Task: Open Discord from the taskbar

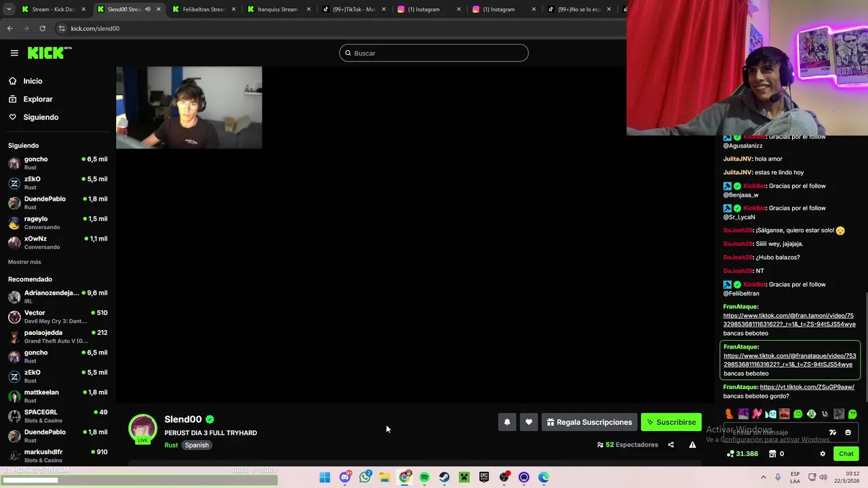Action: click(344, 477)
